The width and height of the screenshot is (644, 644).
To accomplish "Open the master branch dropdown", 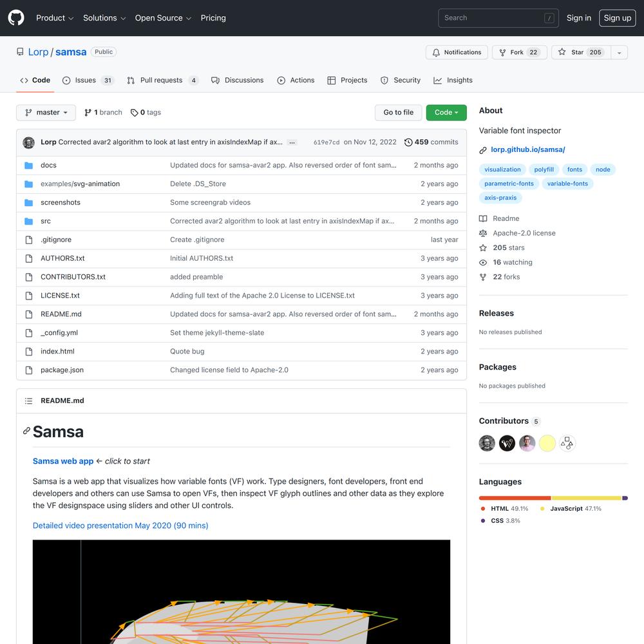I will [x=46, y=113].
